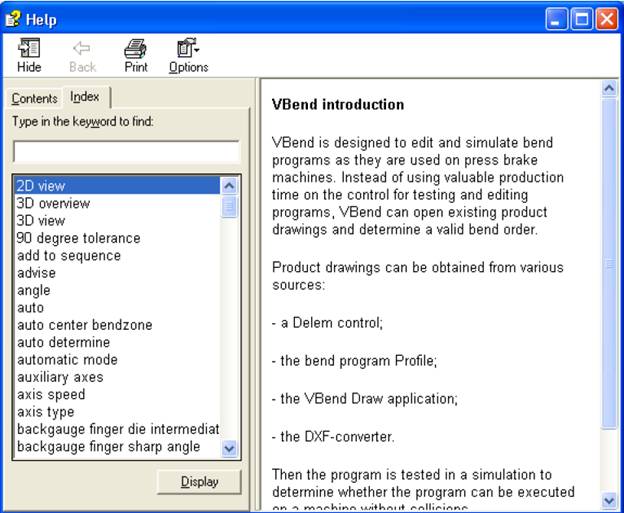This screenshot has width=624, height=513.
Task: Click '- the bend program Profile;' line
Action: [x=354, y=361]
